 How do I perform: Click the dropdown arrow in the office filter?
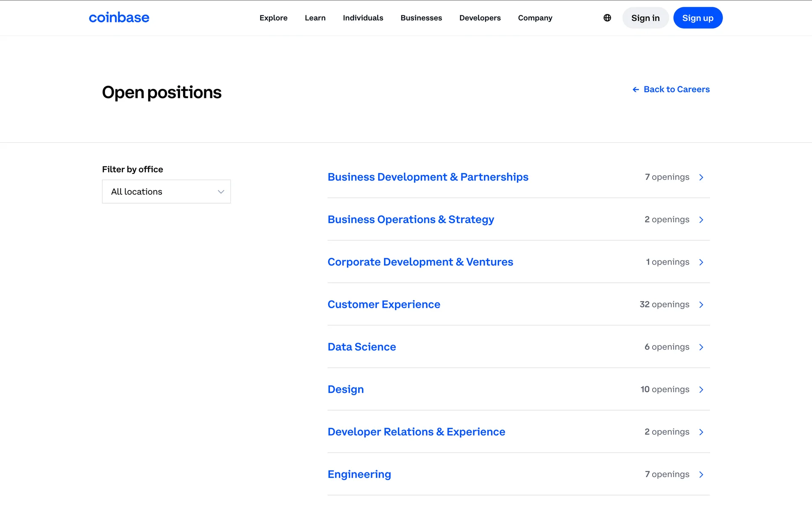221,192
